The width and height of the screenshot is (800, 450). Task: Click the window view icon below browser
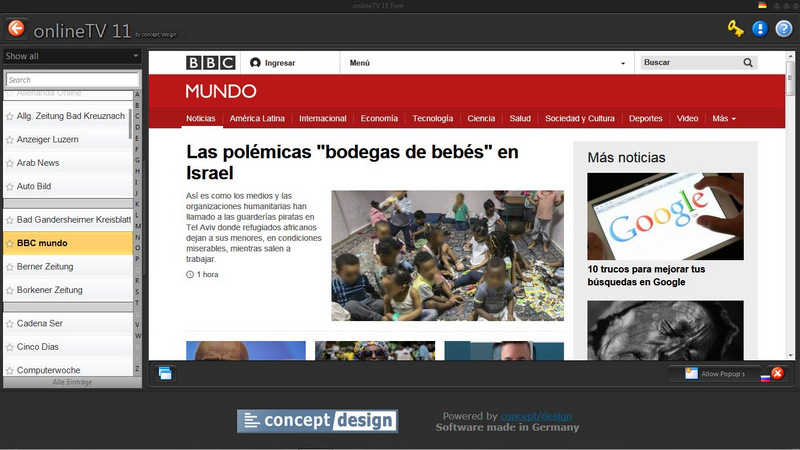(x=165, y=373)
